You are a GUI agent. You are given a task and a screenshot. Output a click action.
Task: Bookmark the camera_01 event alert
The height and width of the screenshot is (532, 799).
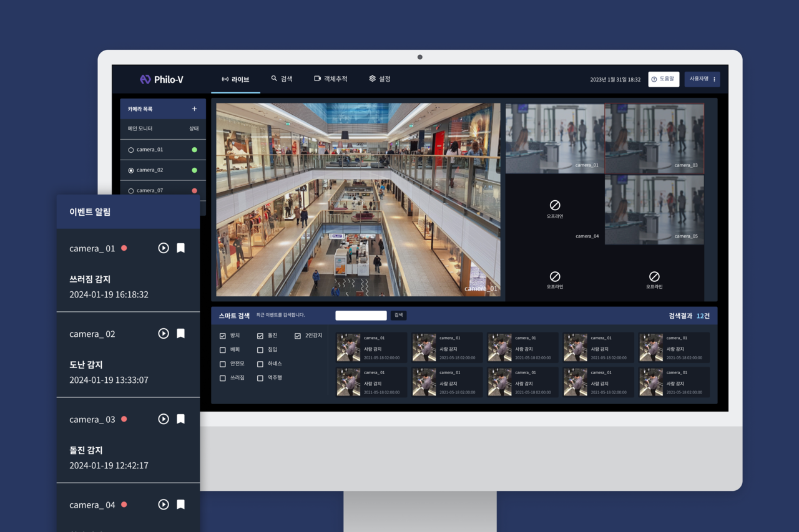180,248
